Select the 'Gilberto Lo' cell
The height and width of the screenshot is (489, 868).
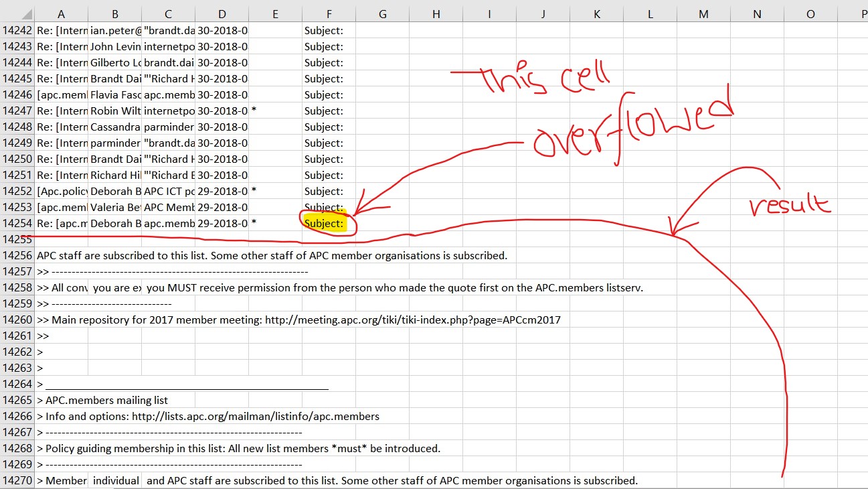point(114,62)
